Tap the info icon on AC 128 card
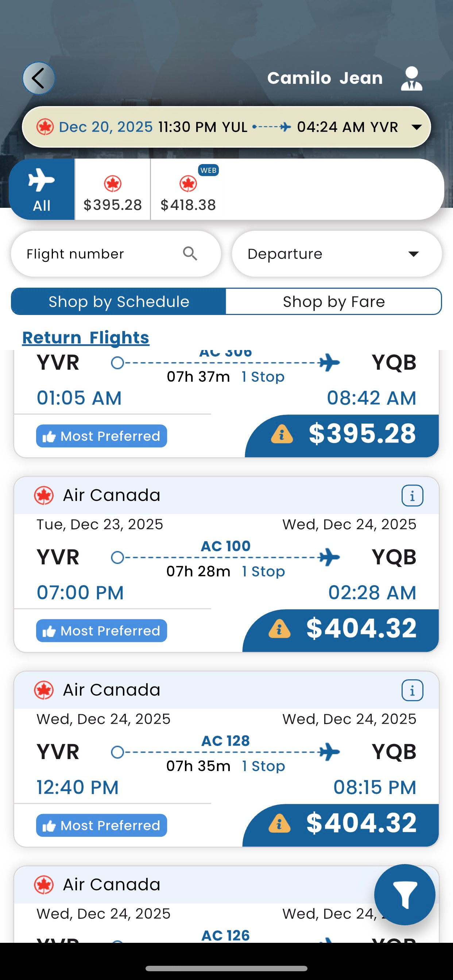The image size is (453, 980). [412, 690]
